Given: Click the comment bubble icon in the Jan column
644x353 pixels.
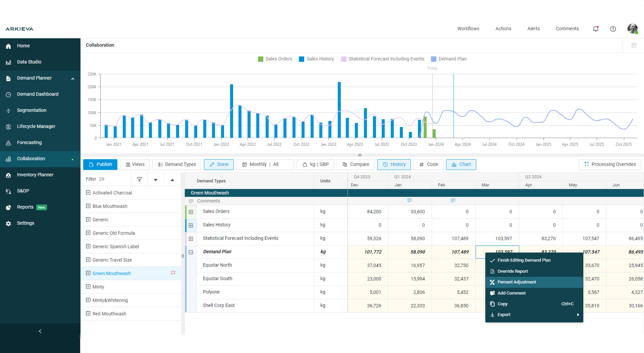Looking at the screenshot, I should coord(410,200).
